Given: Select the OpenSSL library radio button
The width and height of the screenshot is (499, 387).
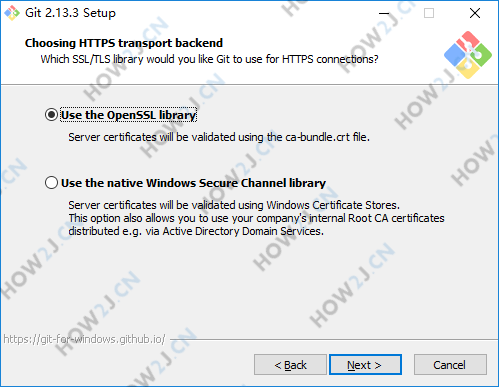Looking at the screenshot, I should (51, 115).
